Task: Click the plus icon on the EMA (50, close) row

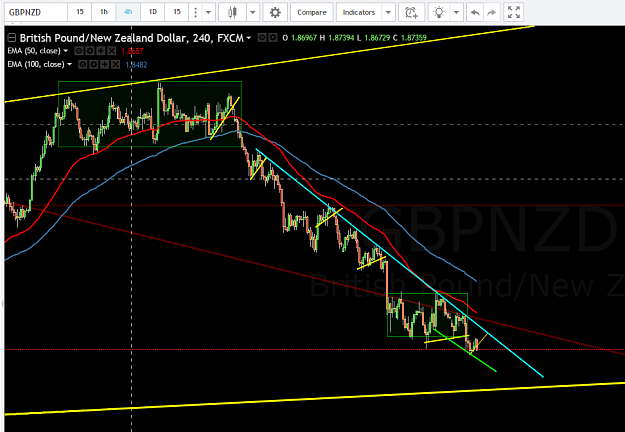Action: tap(101, 51)
